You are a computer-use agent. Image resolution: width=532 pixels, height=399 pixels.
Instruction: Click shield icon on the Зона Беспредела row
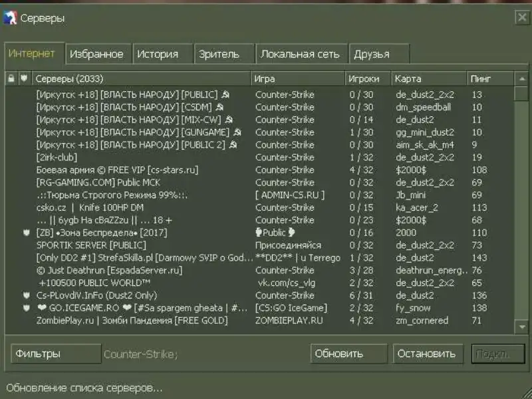26,233
